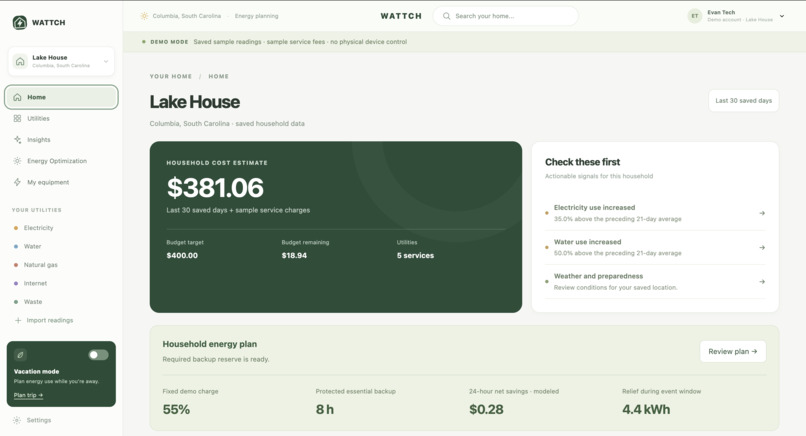Image resolution: width=806 pixels, height=436 pixels.
Task: Open Utilities in the sidebar
Action: 61,118
